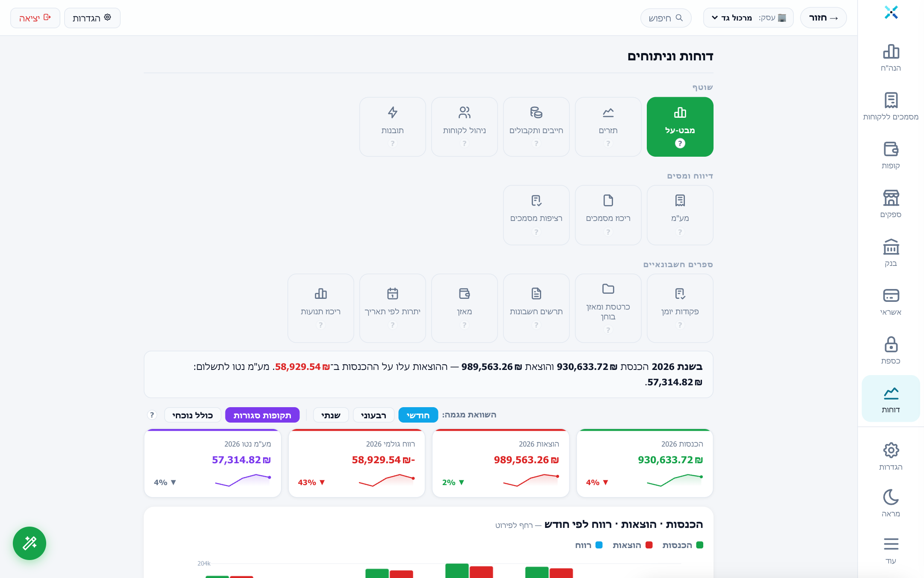Click the חזור back button
924x578 pixels.
tap(823, 18)
